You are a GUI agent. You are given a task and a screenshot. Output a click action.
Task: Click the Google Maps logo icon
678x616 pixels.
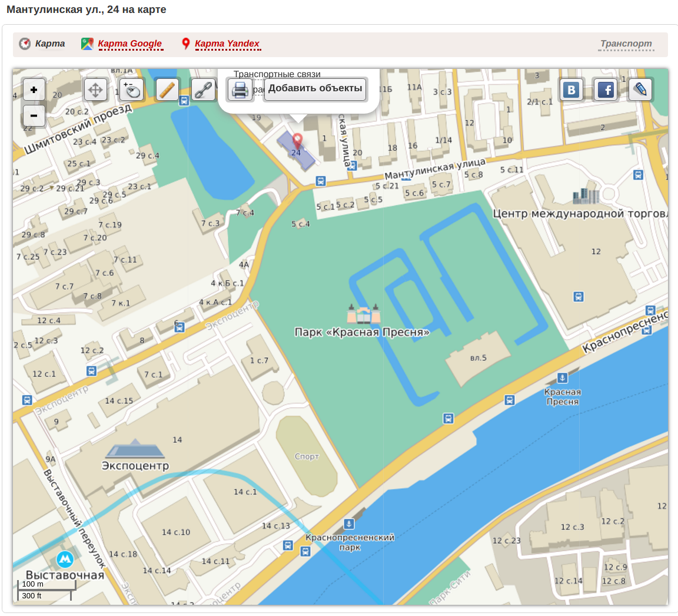(x=87, y=44)
